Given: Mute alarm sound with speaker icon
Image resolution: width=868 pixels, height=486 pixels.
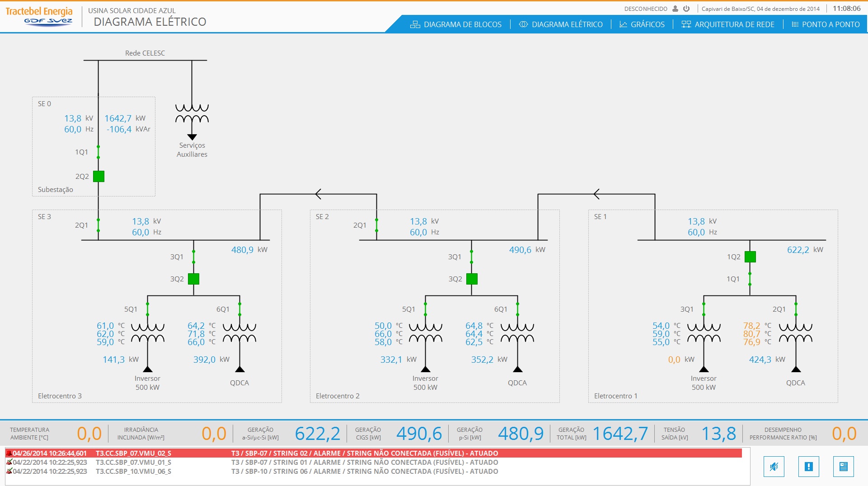Looking at the screenshot, I should tap(774, 467).
